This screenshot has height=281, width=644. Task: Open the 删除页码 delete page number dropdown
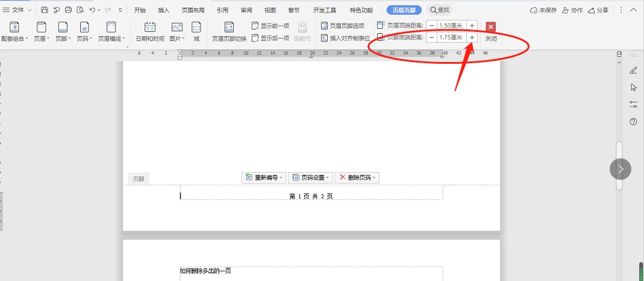point(357,178)
